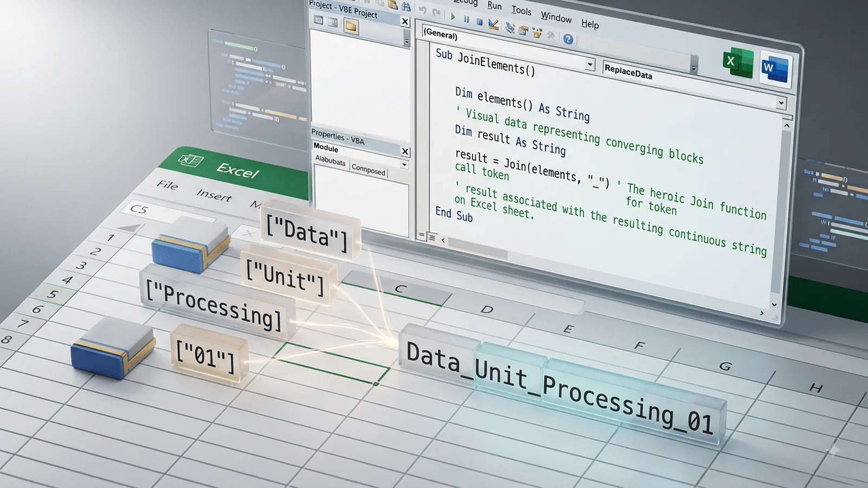The width and height of the screenshot is (868, 488).
Task: Open the Module dropdown in Properties panel
Action: pos(404,164)
